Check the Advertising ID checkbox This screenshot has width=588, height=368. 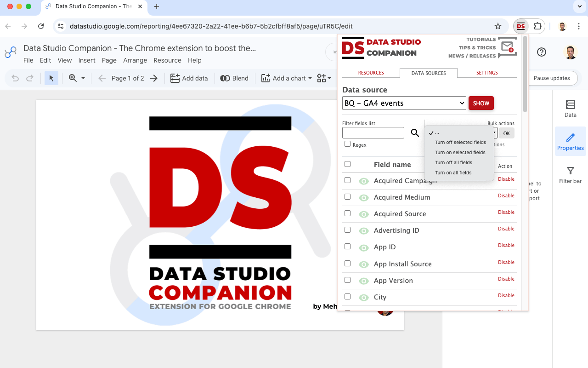[x=347, y=230]
